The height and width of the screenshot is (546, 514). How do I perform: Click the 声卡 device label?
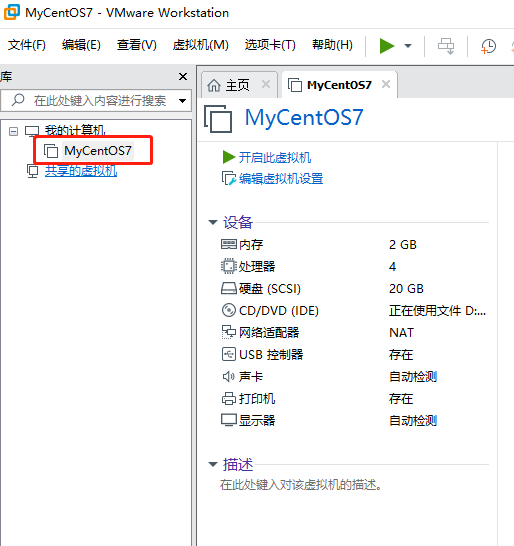pyautogui.click(x=251, y=376)
